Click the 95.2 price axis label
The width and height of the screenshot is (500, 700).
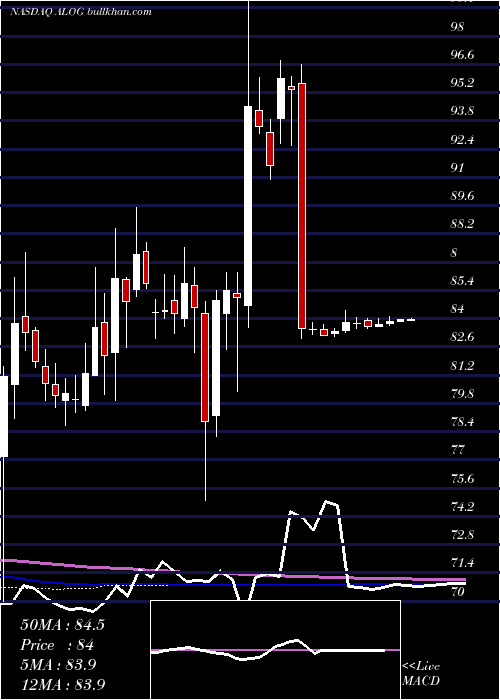pyautogui.click(x=462, y=83)
